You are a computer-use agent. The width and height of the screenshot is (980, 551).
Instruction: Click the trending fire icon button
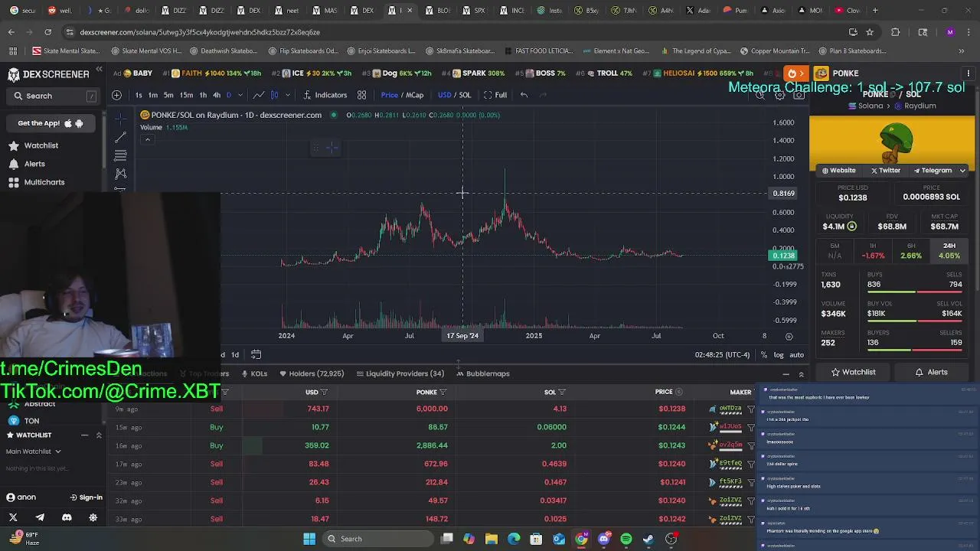click(x=795, y=73)
